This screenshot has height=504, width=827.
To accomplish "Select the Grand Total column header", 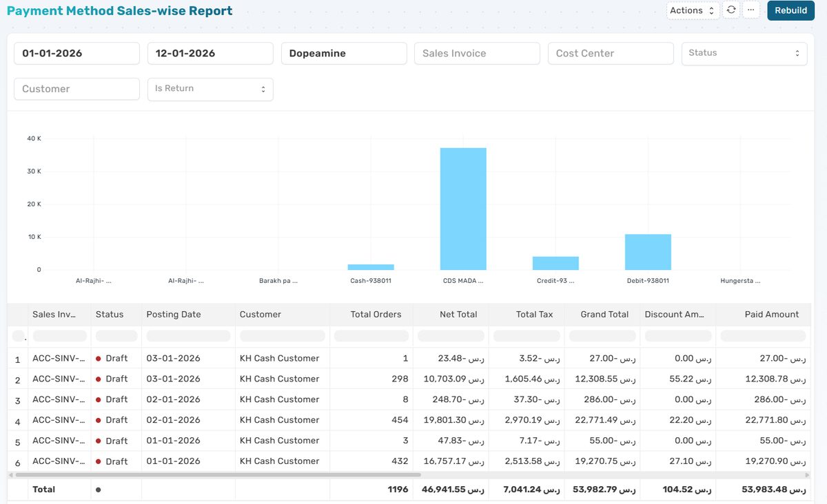I will (606, 314).
